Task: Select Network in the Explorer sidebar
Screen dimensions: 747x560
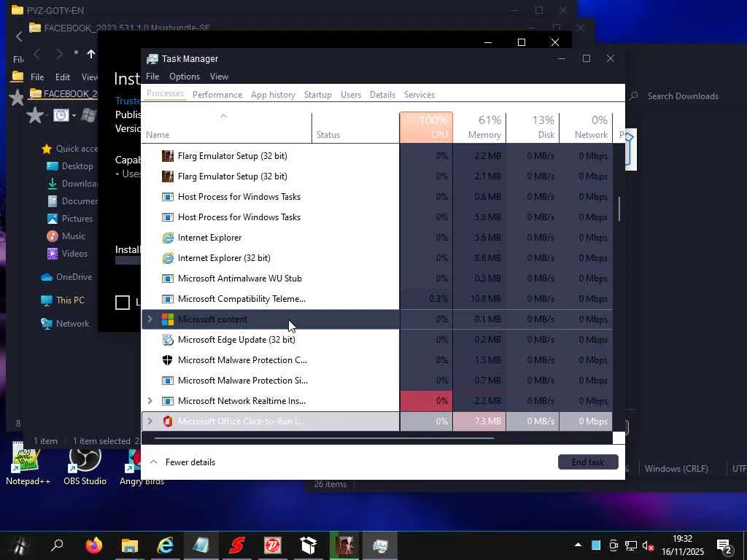Action: 65,324
